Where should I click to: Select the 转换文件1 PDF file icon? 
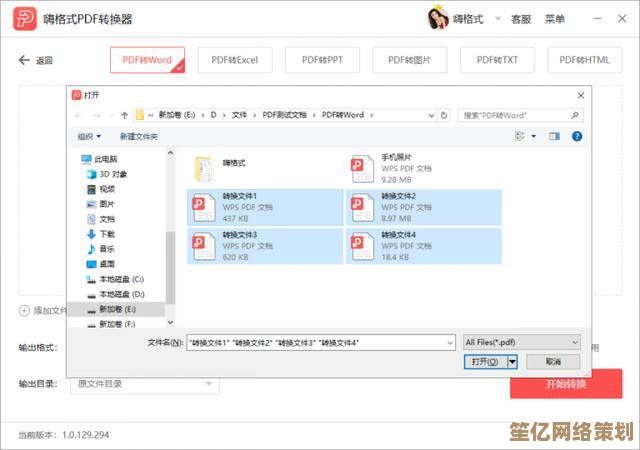coord(204,207)
